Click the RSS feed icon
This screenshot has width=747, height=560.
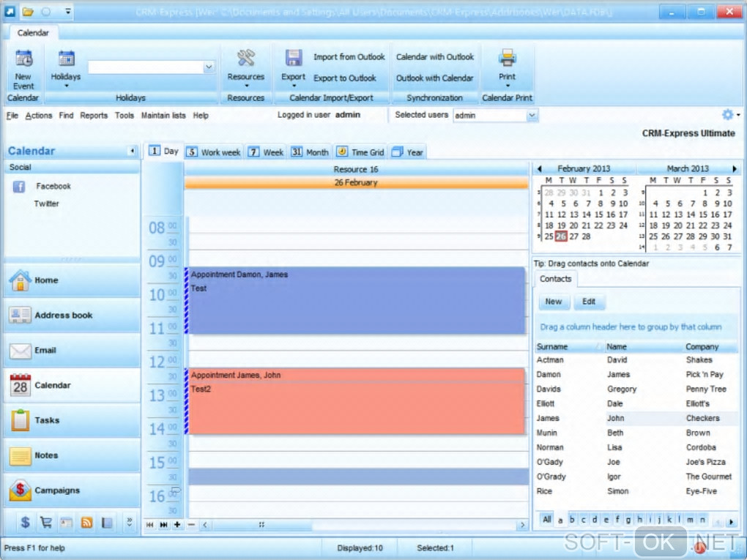point(86,523)
